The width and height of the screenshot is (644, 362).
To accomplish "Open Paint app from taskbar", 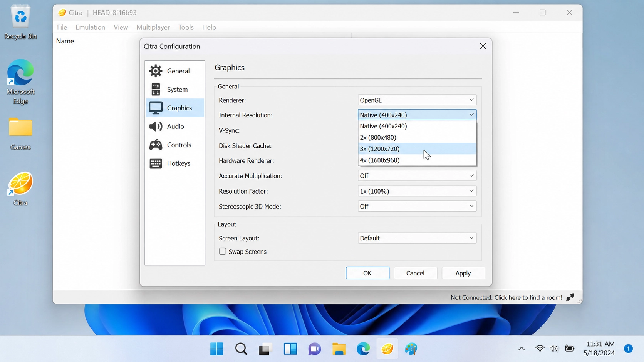I will tap(411, 349).
